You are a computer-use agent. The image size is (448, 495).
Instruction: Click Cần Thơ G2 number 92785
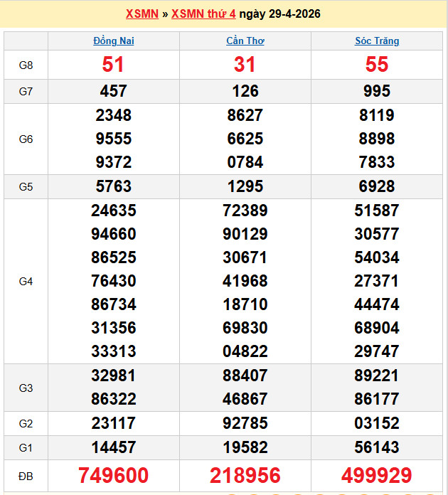point(245,424)
